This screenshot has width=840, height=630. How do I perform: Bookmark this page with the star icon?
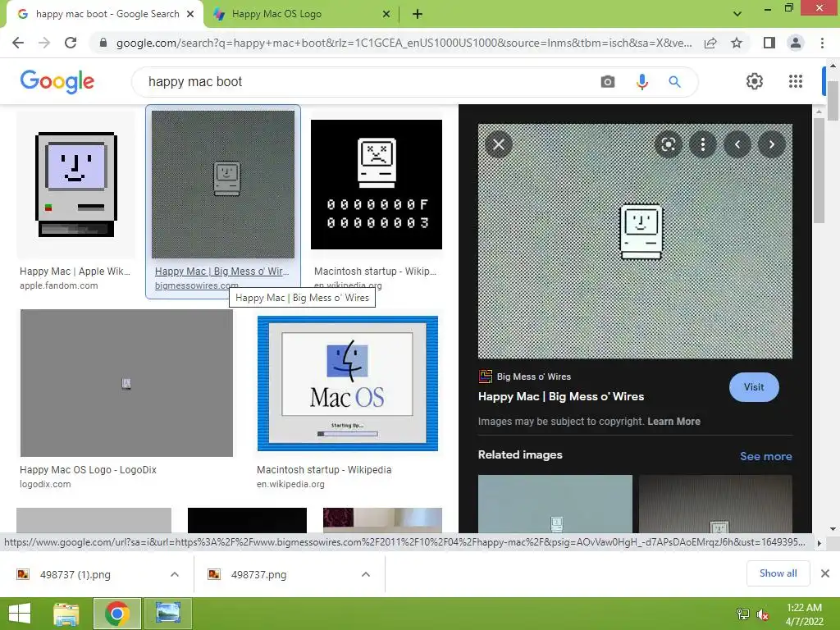click(737, 43)
